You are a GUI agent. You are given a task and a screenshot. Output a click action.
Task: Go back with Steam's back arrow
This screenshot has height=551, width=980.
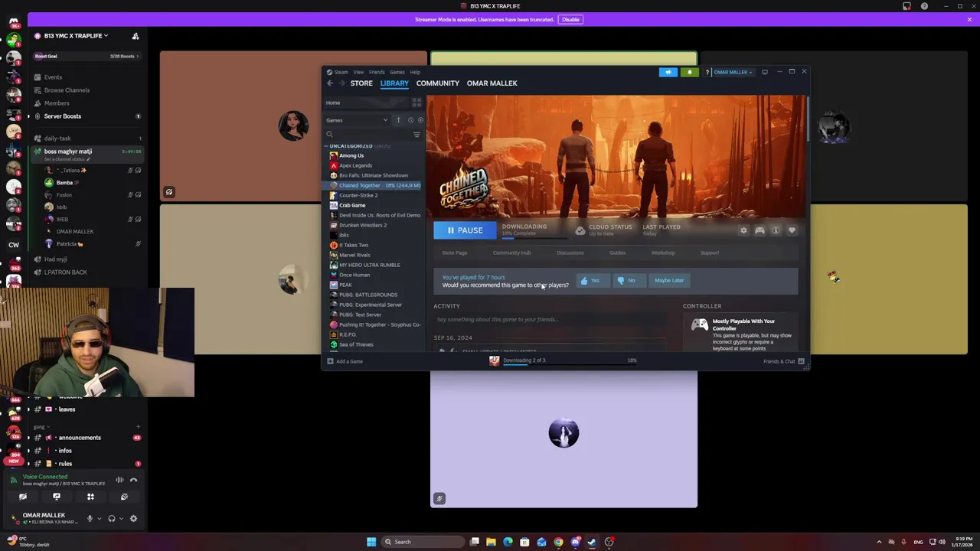tap(330, 83)
